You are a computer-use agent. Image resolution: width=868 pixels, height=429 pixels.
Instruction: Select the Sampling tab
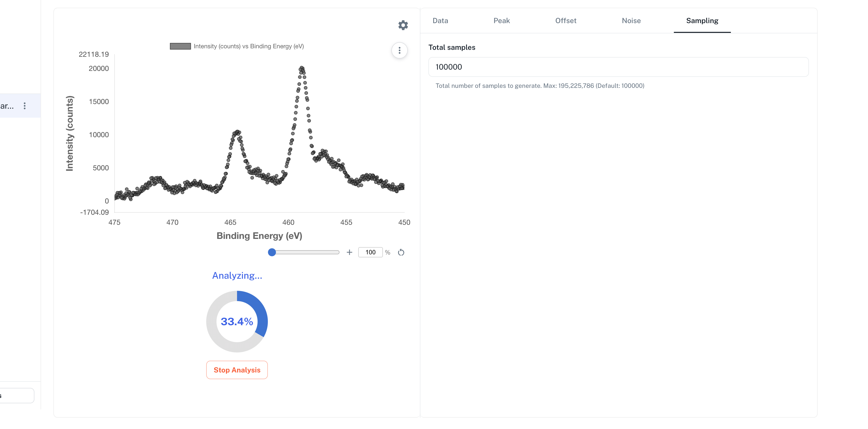coord(702,21)
